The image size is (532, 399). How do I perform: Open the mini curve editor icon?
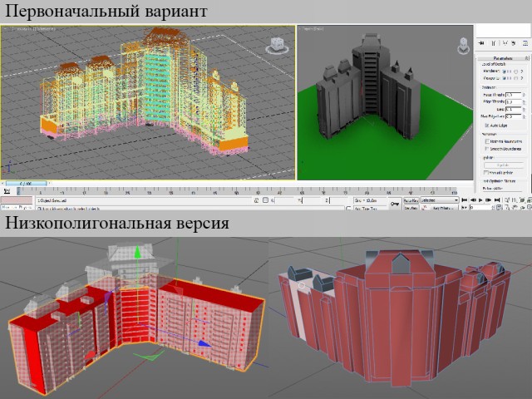click(7, 192)
